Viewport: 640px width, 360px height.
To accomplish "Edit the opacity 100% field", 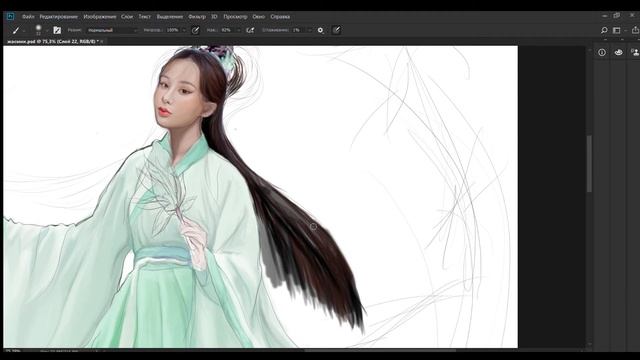I will (x=173, y=30).
